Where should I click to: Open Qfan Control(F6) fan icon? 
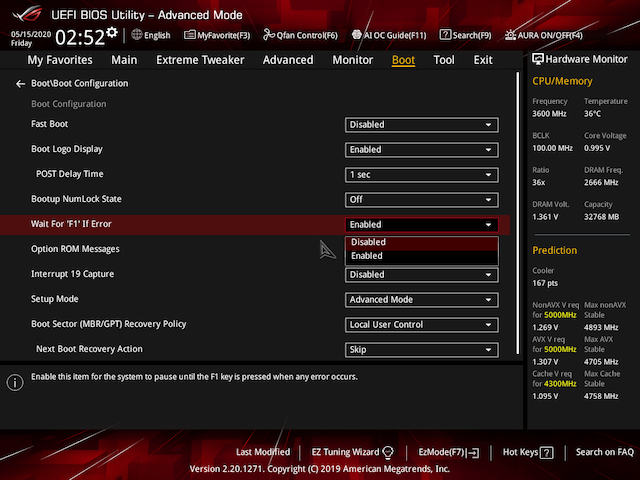click(268, 35)
